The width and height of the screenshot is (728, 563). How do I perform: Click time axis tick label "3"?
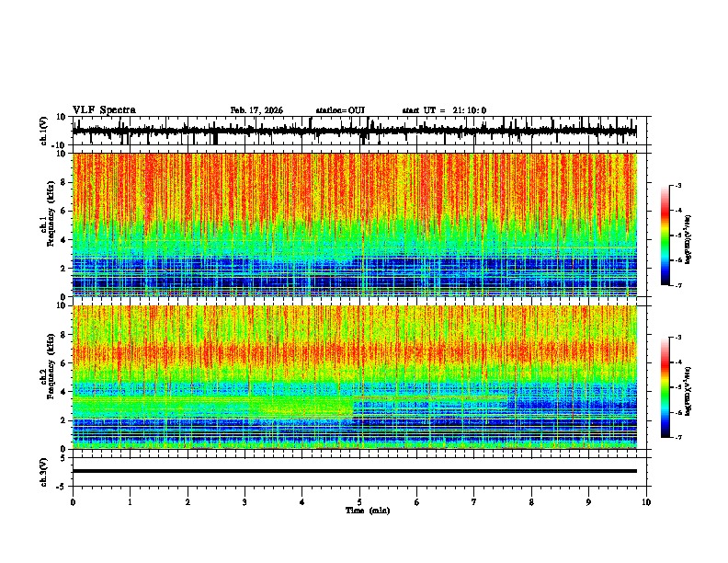pyautogui.click(x=245, y=502)
